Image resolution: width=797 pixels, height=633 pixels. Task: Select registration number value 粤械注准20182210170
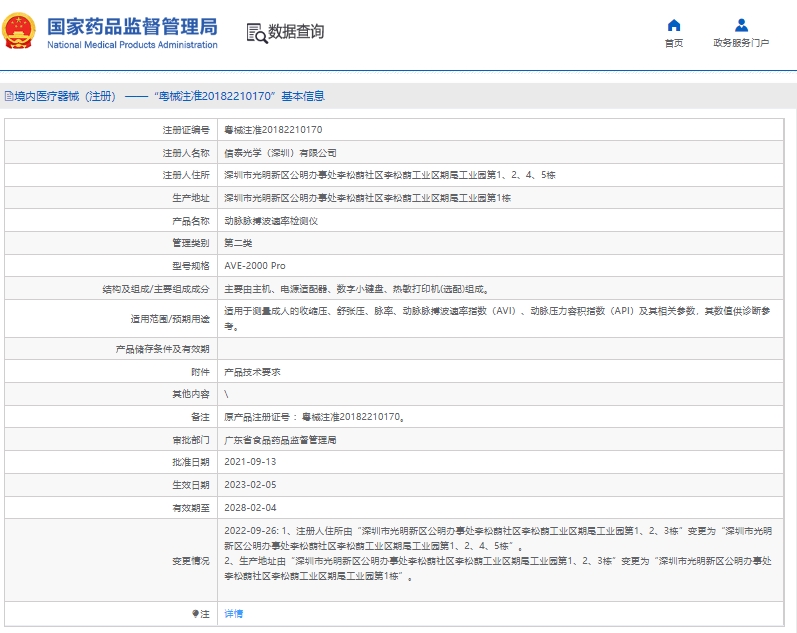(x=273, y=130)
